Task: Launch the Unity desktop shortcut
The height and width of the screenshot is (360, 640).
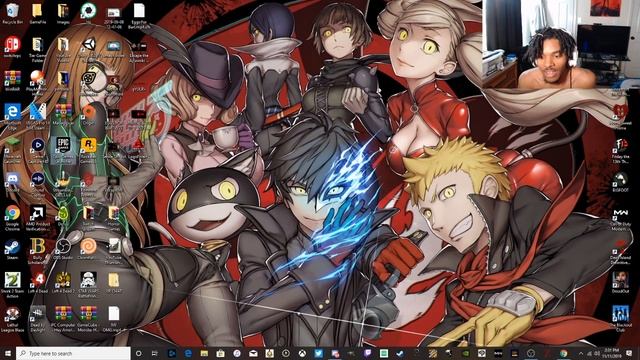Action: [x=89, y=47]
